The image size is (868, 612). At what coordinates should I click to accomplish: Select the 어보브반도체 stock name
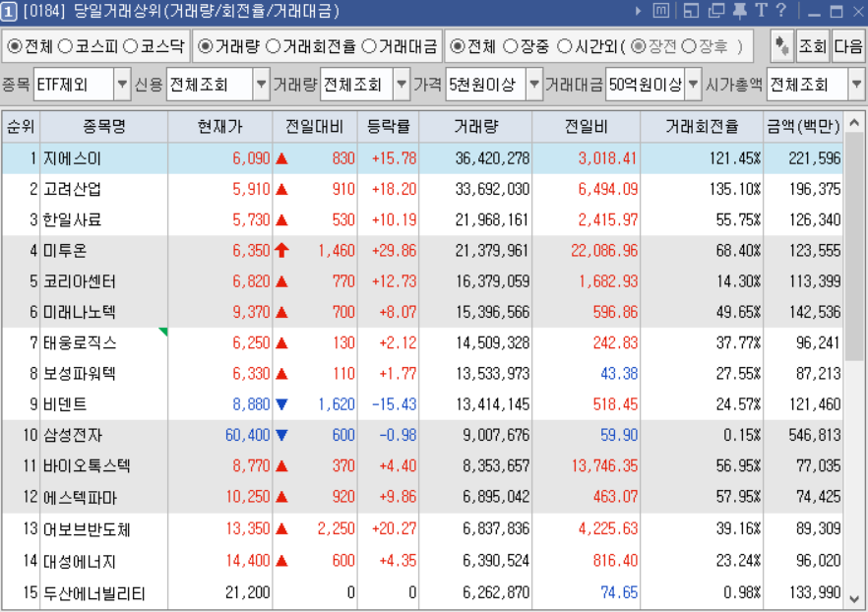coord(87,528)
